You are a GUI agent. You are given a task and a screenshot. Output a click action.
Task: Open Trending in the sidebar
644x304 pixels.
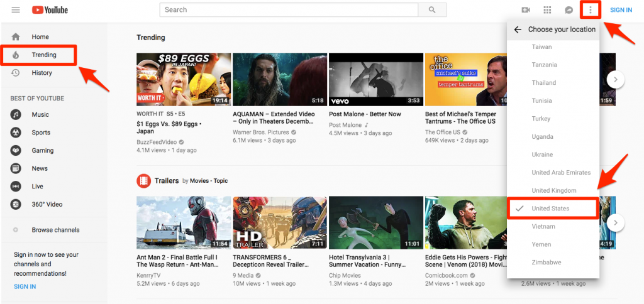coord(44,55)
